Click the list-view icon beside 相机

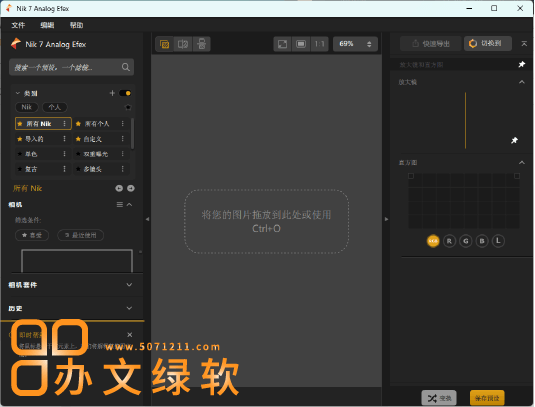(x=120, y=204)
